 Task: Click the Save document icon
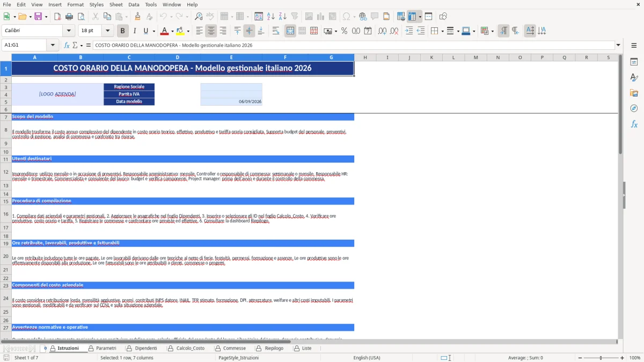(38, 17)
